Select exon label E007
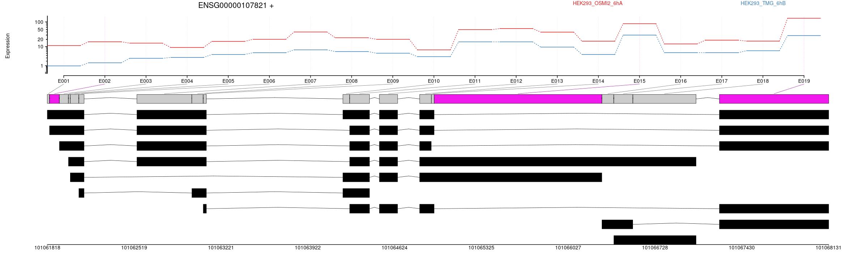The width and height of the screenshot is (868, 253). coord(310,81)
